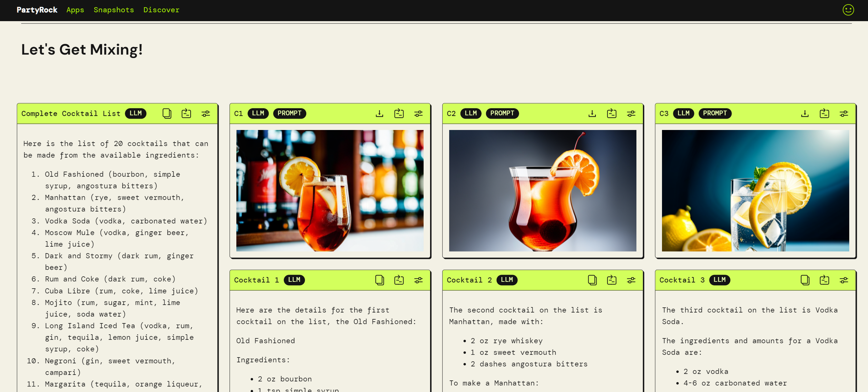Screen dimensions: 868x392
Task: Open the Discover link
Action: pos(161,10)
